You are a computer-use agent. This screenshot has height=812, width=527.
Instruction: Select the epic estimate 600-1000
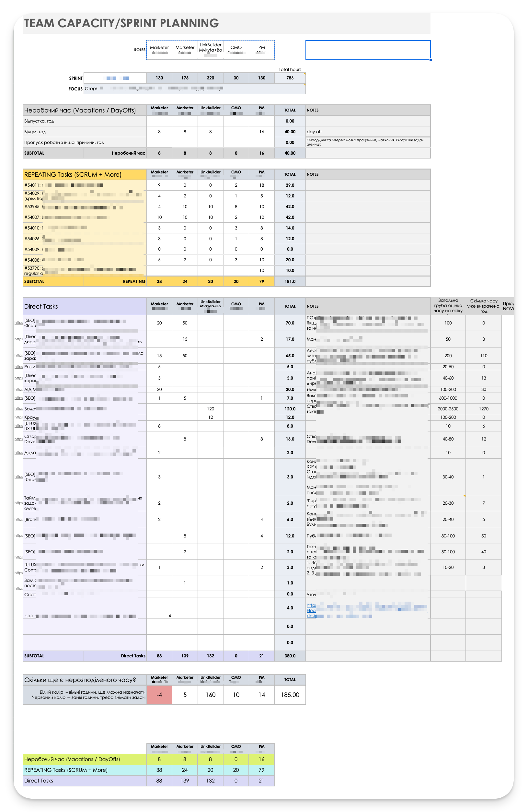click(448, 398)
